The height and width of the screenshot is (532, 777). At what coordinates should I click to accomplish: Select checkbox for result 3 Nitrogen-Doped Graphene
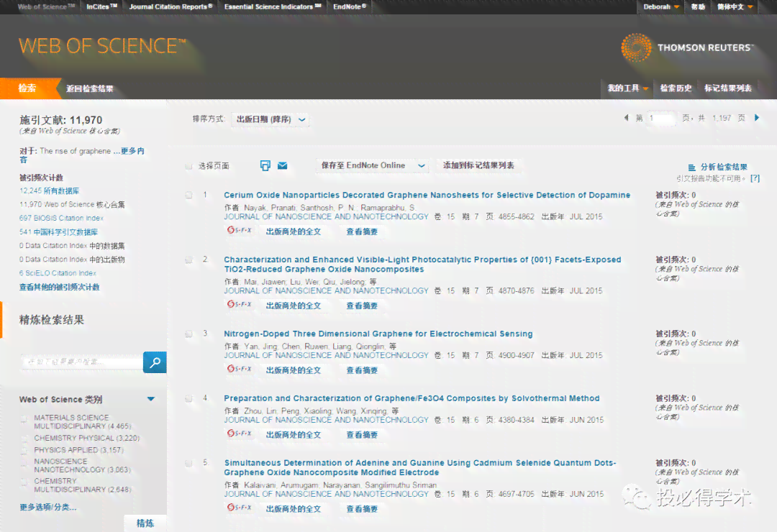[188, 334]
